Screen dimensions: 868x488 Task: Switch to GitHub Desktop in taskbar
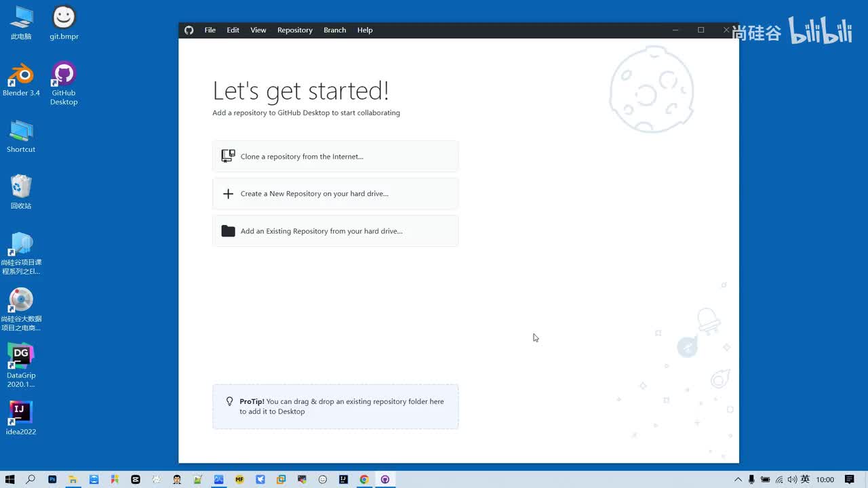(x=385, y=479)
